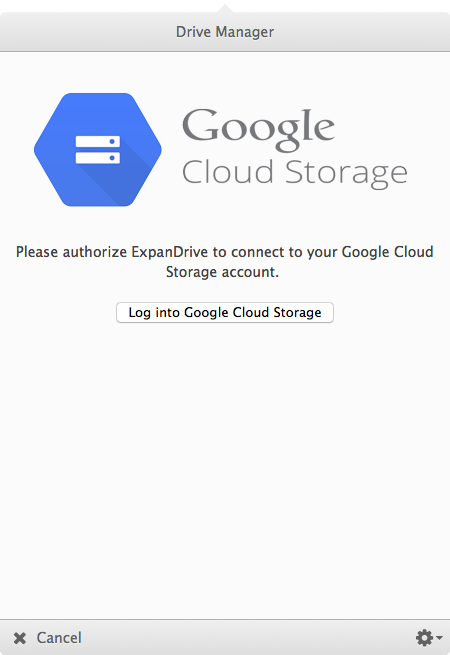Screen dimensions: 450x655
Task: Cancel the Google Cloud Storage setup
Action: [48, 638]
